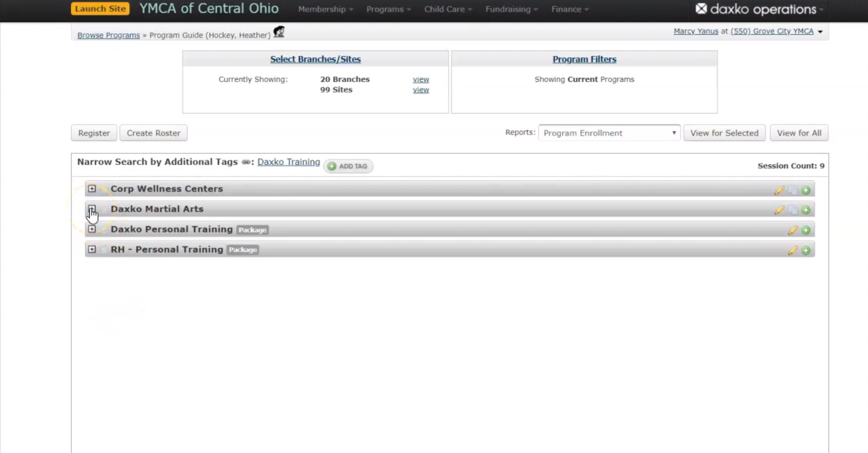Click the Create Roster button
This screenshot has height=453, width=868.
click(x=154, y=133)
